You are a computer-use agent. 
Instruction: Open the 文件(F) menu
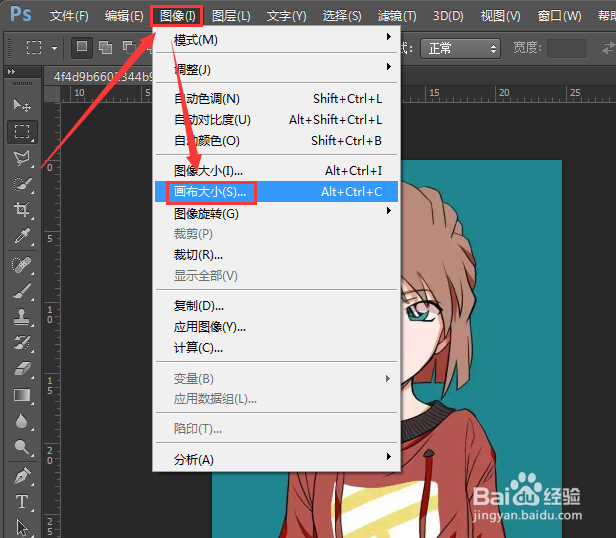pos(69,16)
